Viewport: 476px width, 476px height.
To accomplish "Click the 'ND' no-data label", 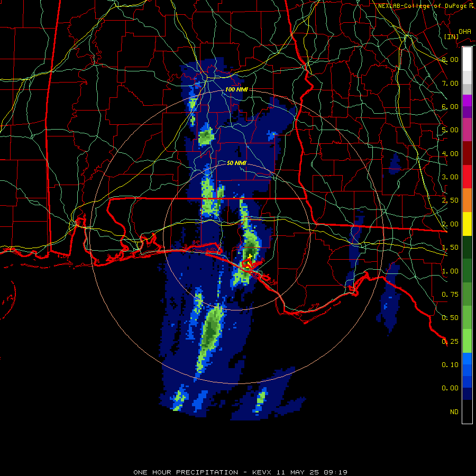I will click(x=454, y=412).
